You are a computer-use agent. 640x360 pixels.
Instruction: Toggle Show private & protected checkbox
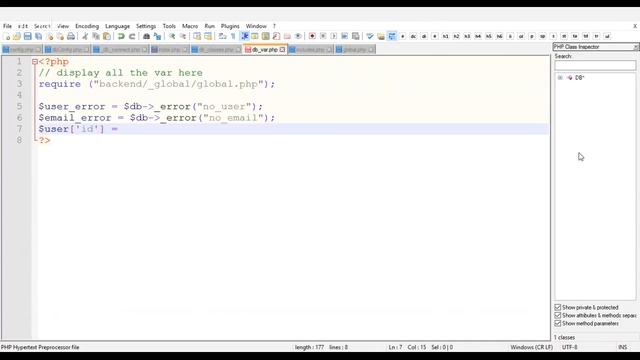tap(558, 307)
